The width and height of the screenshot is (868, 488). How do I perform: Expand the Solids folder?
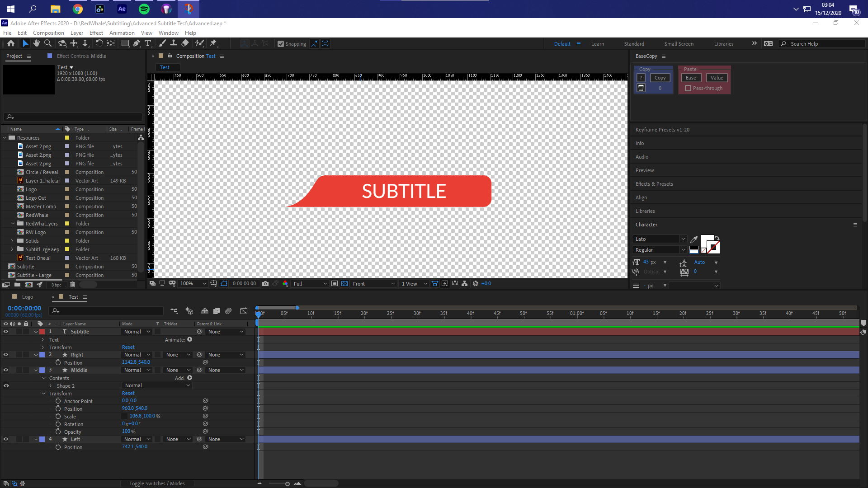click(13, 240)
